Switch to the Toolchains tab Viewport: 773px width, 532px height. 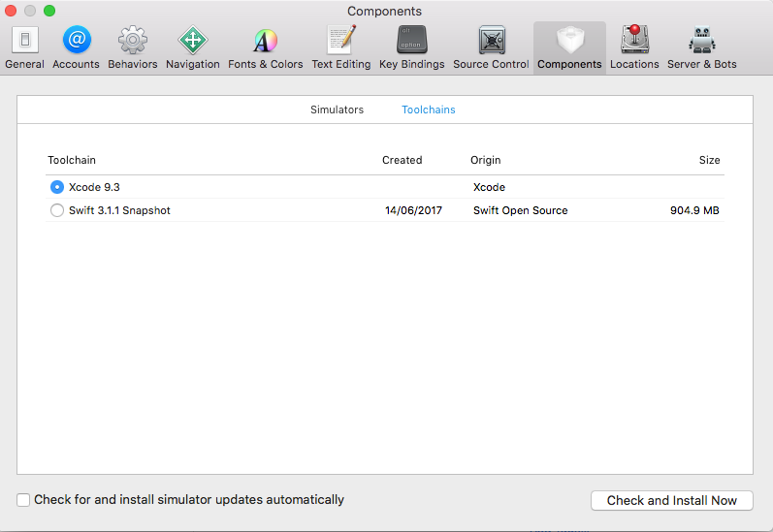(429, 110)
